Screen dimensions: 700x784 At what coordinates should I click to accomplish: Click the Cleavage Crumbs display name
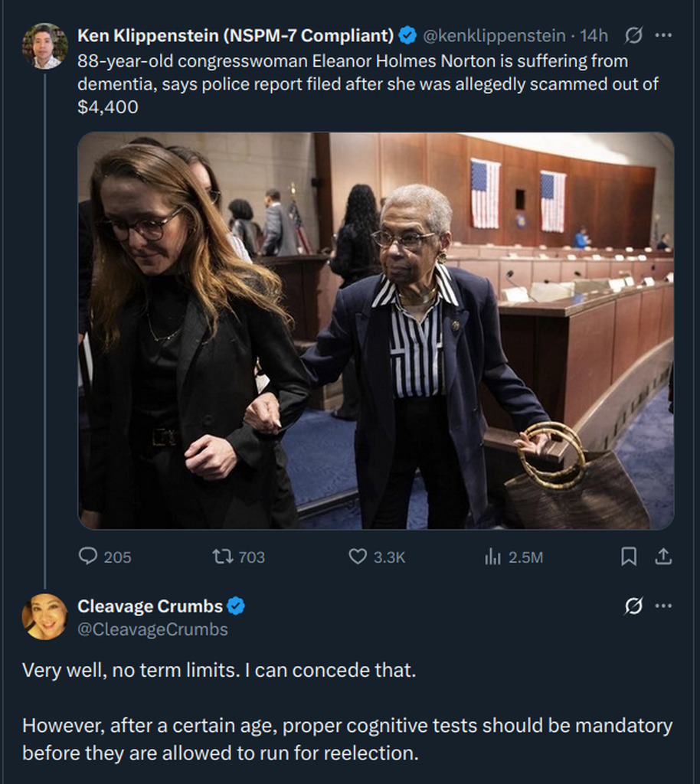tap(150, 606)
